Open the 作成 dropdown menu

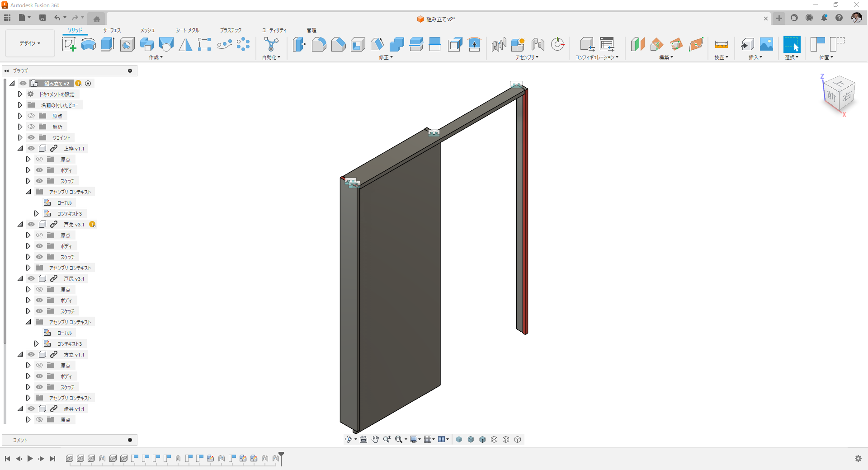click(x=156, y=57)
